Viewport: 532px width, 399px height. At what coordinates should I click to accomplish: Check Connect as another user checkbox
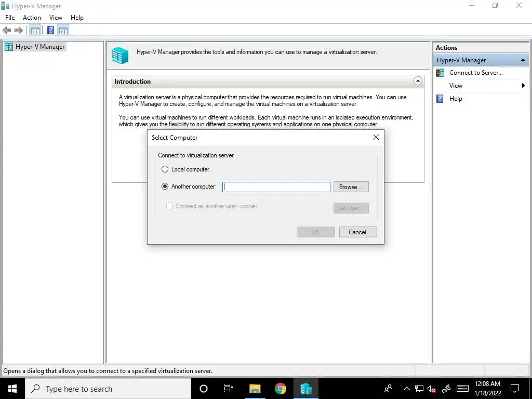click(x=169, y=206)
